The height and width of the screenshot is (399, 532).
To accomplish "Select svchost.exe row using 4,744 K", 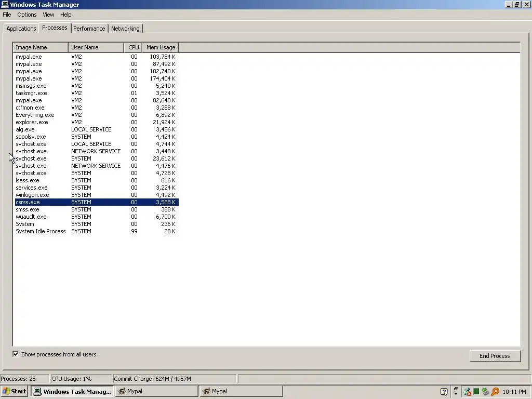I will point(96,144).
